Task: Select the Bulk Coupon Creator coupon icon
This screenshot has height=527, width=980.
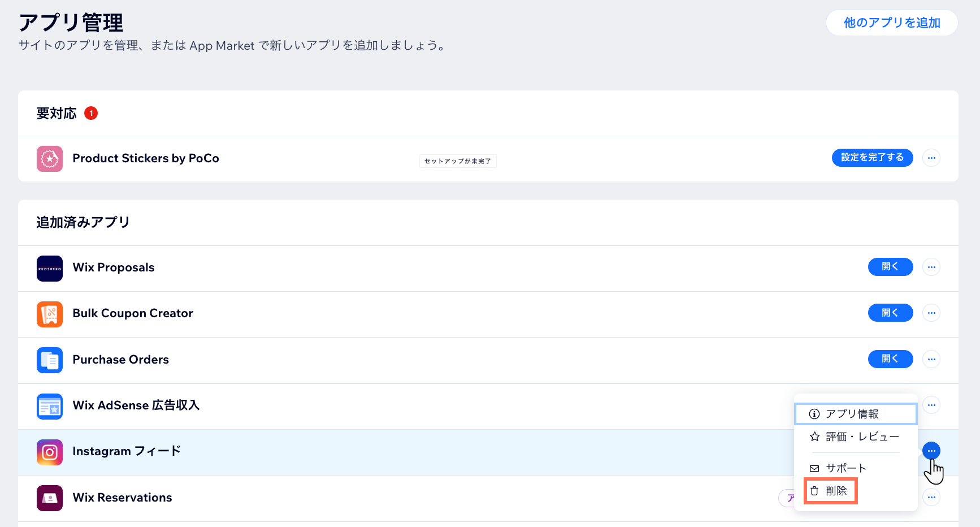Action: (x=50, y=314)
